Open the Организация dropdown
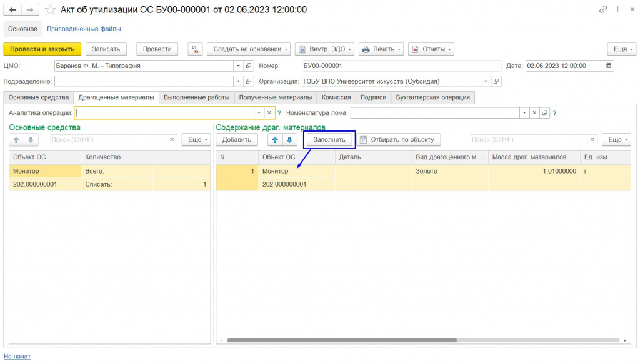The image size is (640, 364). click(486, 81)
